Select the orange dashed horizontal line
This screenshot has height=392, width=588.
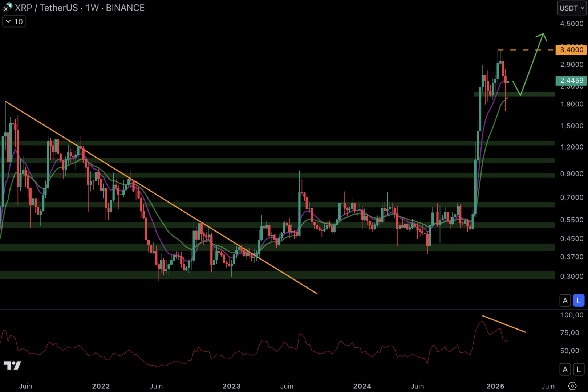527,50
